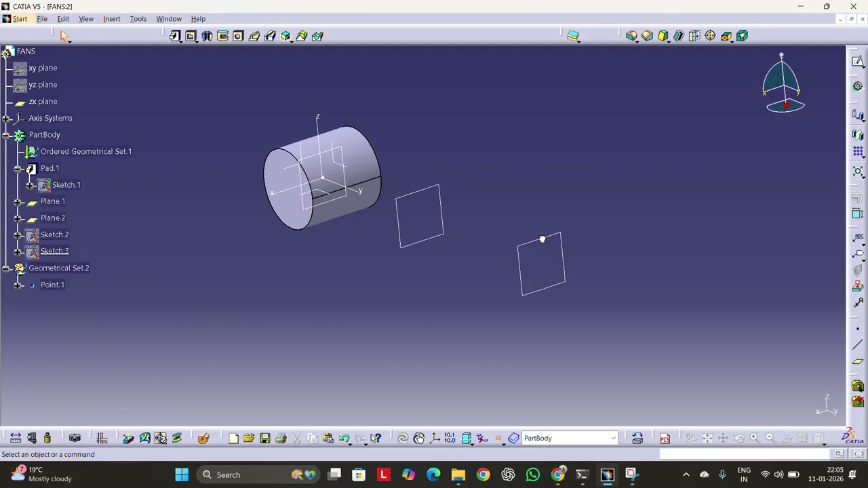Screen dimensions: 868x488
Task: Select the Pad tool in top toolbar
Action: (175, 36)
